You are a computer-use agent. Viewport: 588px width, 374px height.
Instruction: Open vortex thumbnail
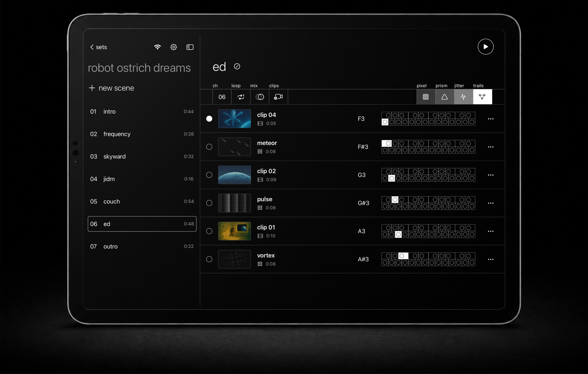[235, 259]
